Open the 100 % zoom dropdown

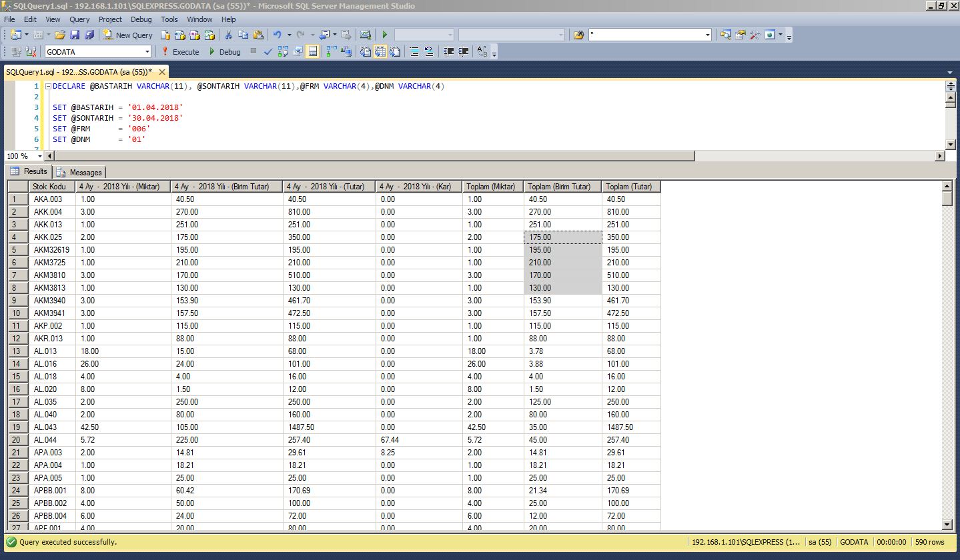click(39, 156)
